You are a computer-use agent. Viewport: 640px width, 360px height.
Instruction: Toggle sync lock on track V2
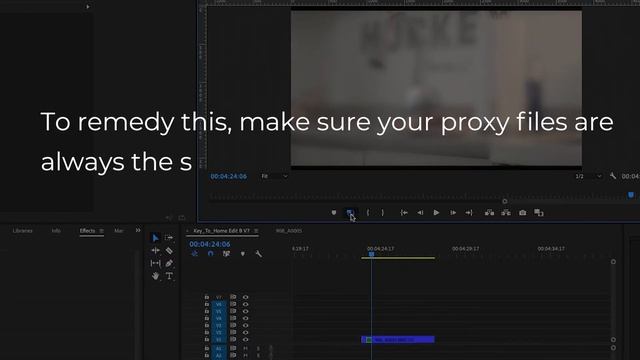click(x=233, y=332)
